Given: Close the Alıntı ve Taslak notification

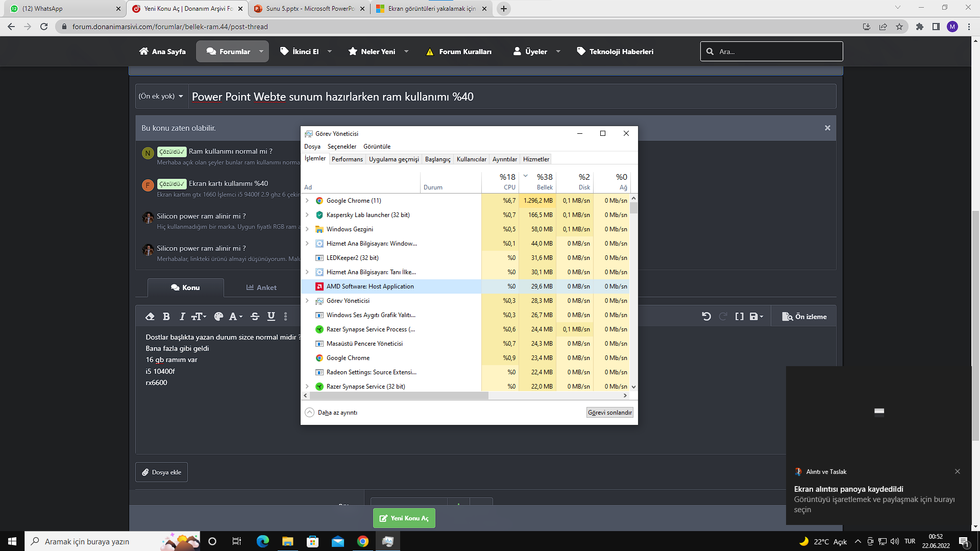Looking at the screenshot, I should (958, 471).
